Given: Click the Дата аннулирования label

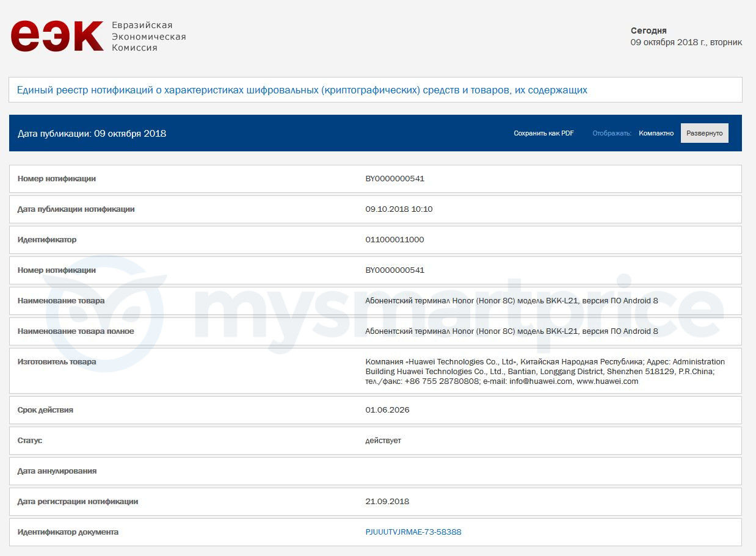Looking at the screenshot, I should click(57, 471).
